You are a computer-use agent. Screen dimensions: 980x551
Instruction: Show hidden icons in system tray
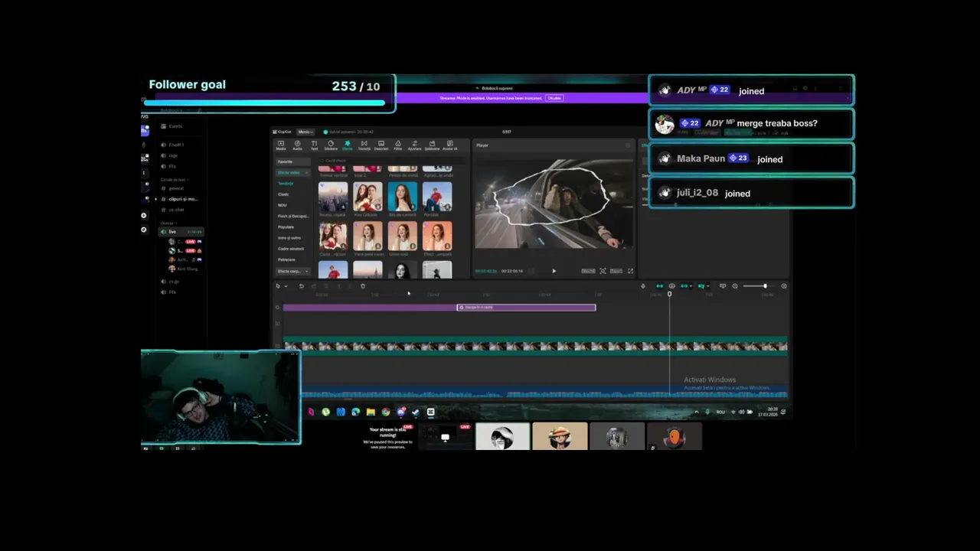tap(697, 412)
